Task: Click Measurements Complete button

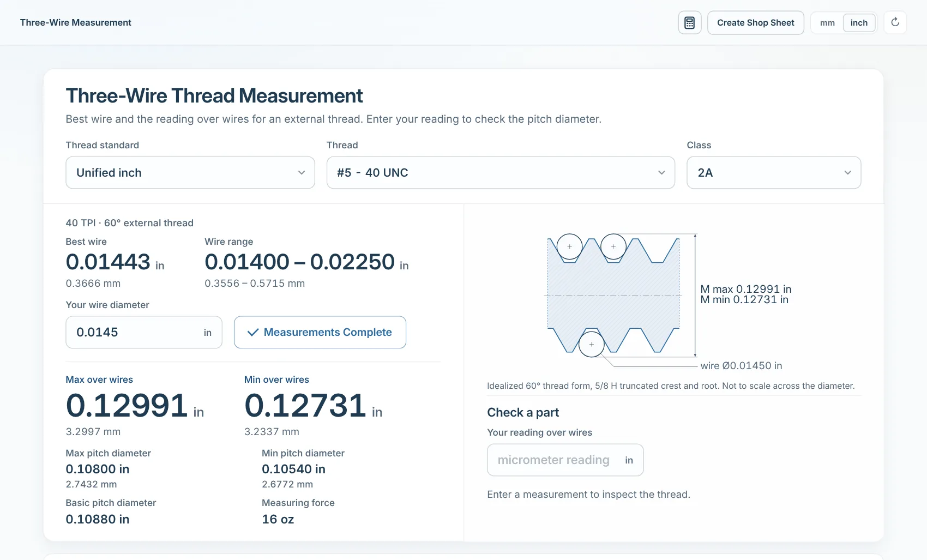Action: point(320,332)
